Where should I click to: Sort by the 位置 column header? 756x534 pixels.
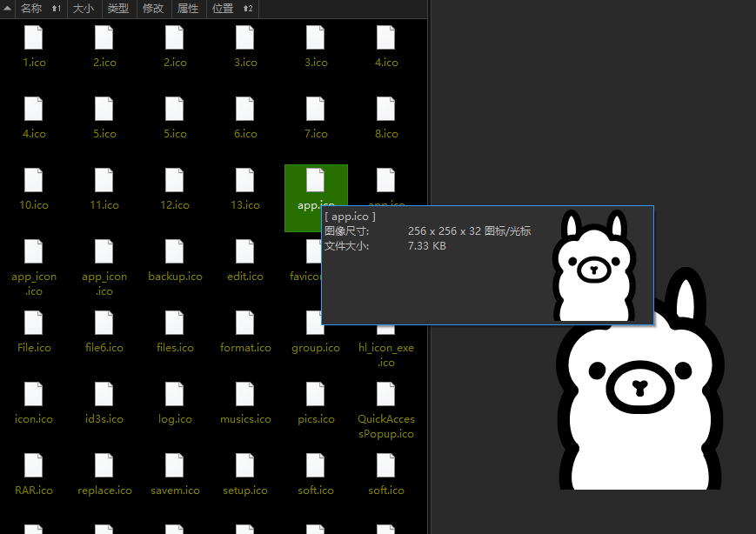[x=223, y=9]
